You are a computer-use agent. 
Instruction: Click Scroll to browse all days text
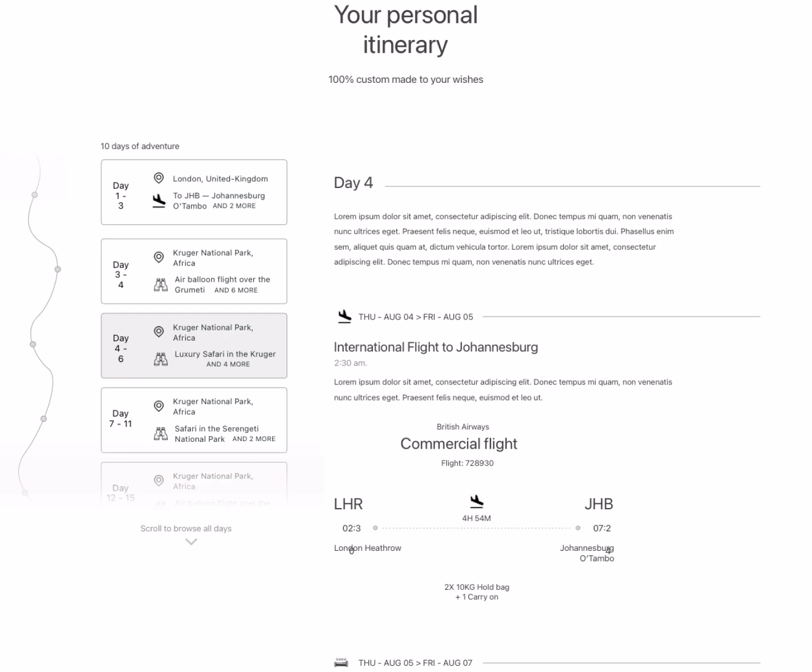tap(186, 529)
